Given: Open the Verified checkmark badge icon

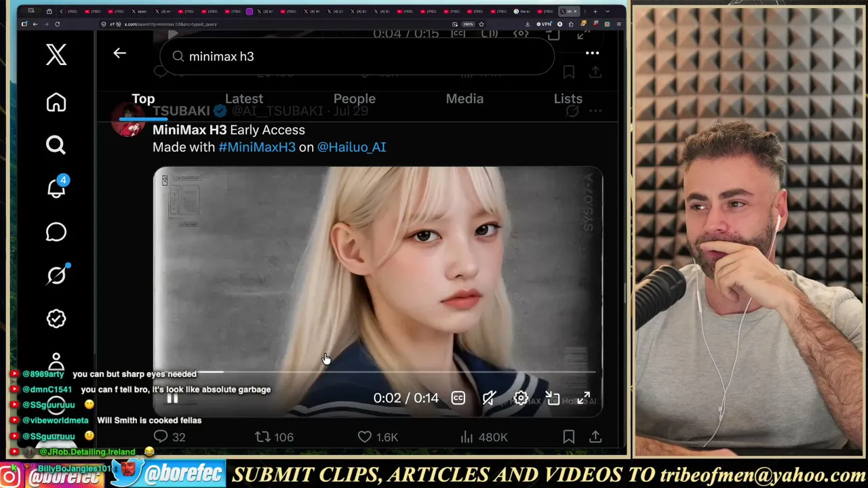Looking at the screenshot, I should click(56, 319).
